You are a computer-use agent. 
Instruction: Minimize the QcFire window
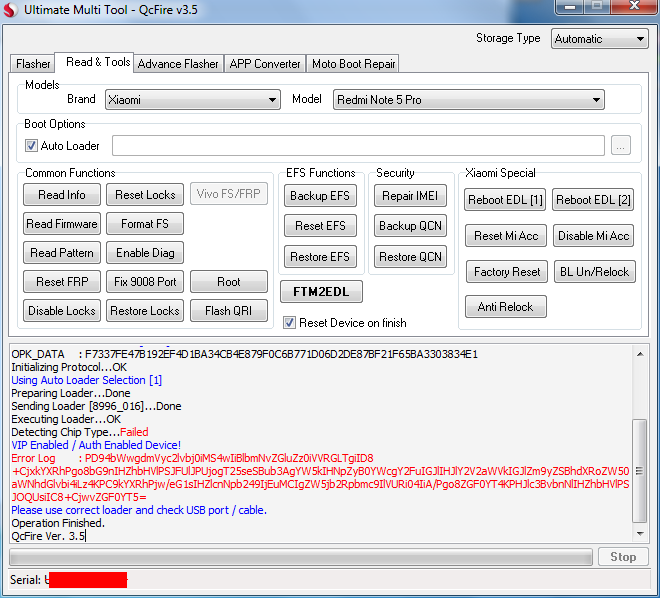point(570,6)
